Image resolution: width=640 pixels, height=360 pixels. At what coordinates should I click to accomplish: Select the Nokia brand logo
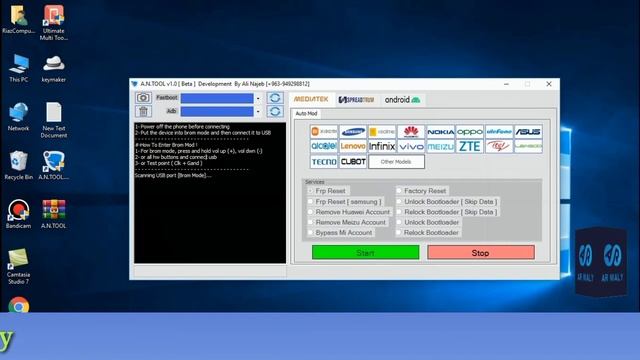[x=440, y=131]
